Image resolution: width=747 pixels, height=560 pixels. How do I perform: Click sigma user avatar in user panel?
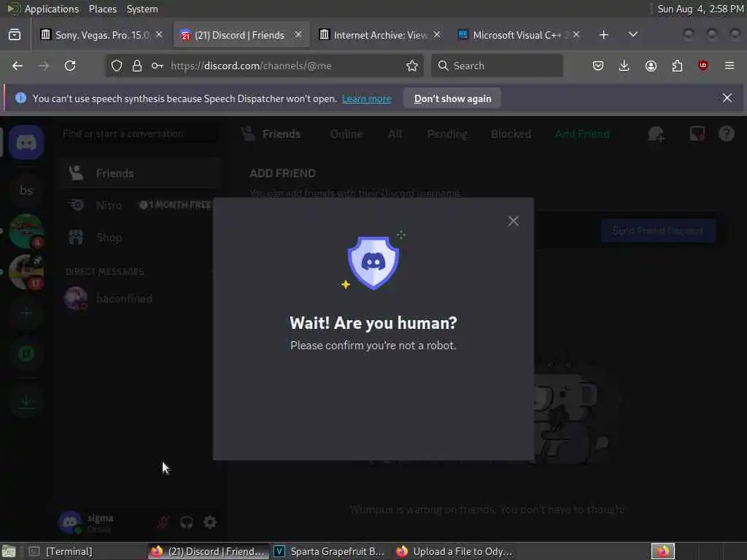tap(70, 522)
